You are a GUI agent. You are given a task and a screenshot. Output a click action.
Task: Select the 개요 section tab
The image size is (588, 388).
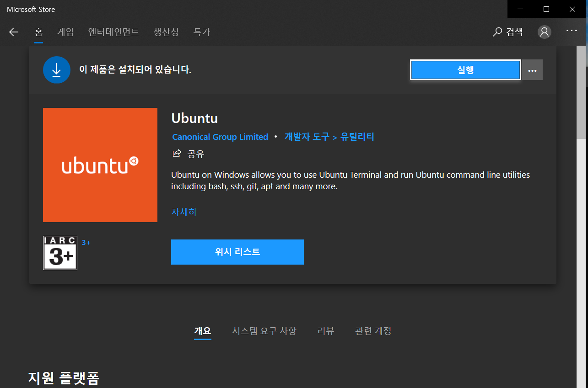click(203, 331)
